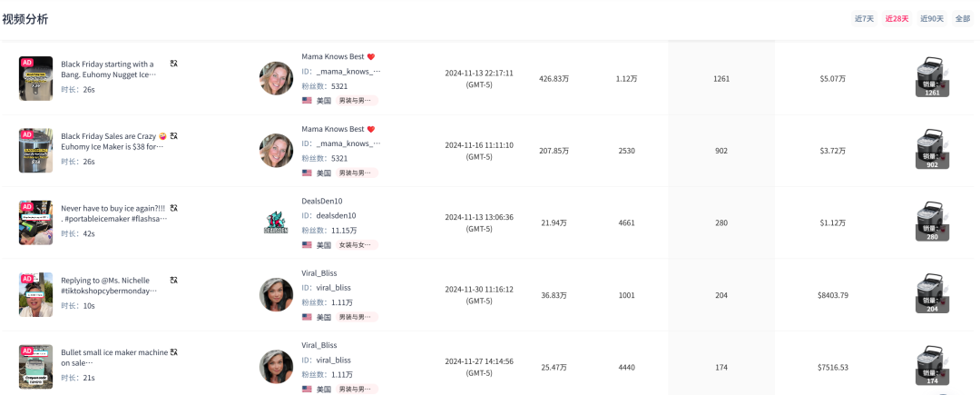Choose the 全部 time range

coord(962,18)
